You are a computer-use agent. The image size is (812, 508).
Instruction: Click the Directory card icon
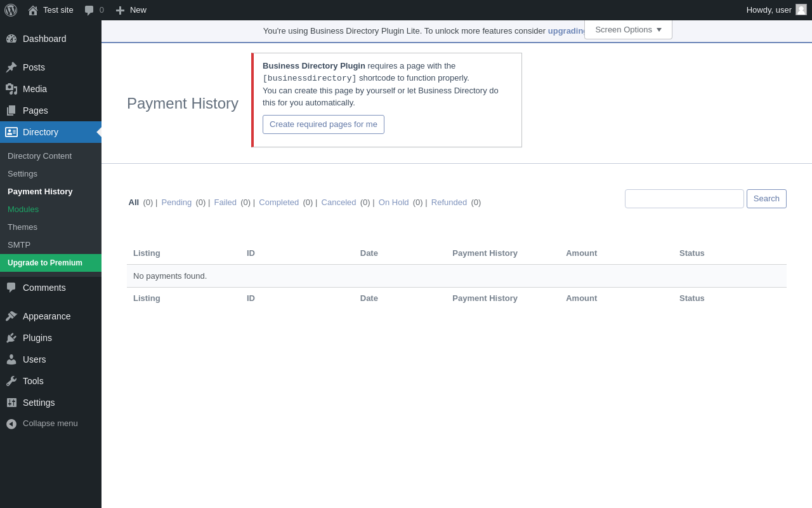pyautogui.click(x=11, y=132)
